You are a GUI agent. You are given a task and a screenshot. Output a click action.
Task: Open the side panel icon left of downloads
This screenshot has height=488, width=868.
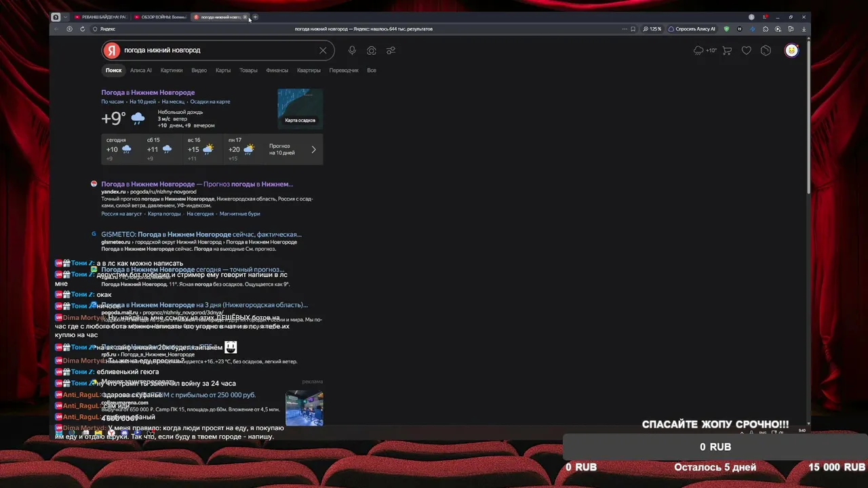click(x=791, y=29)
